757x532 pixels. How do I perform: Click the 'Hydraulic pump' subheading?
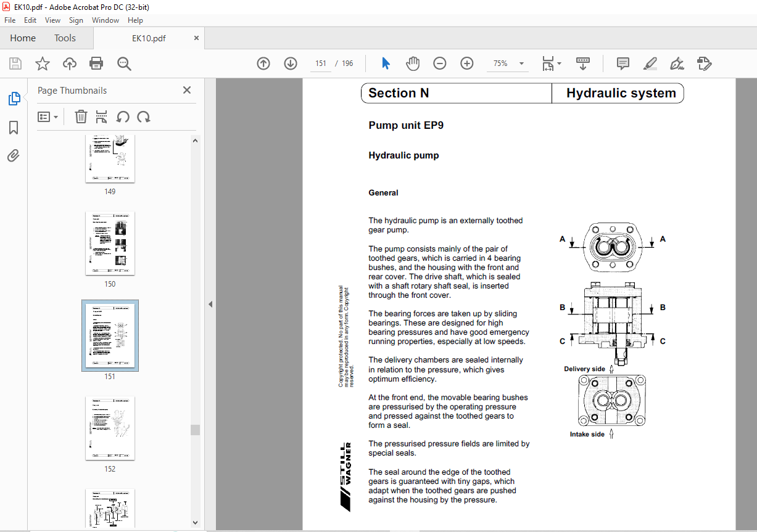[403, 155]
